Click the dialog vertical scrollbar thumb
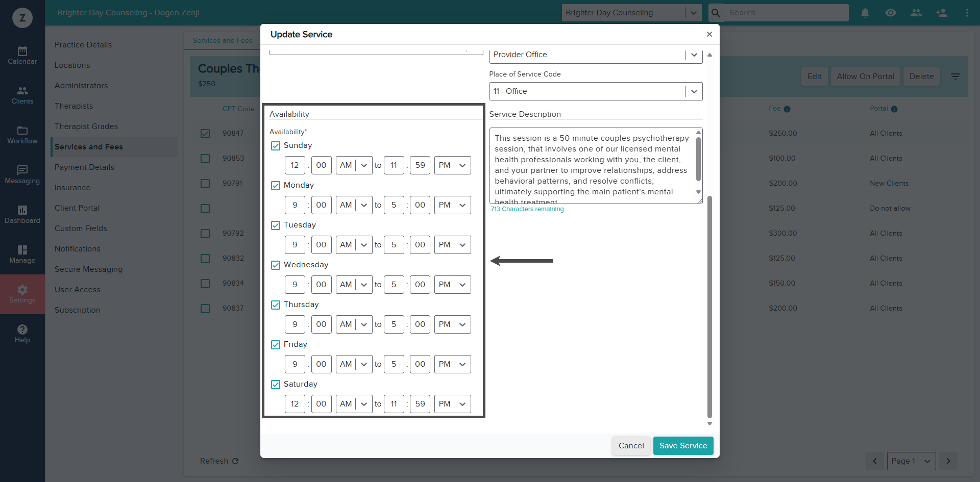This screenshot has height=482, width=980. 709,306
